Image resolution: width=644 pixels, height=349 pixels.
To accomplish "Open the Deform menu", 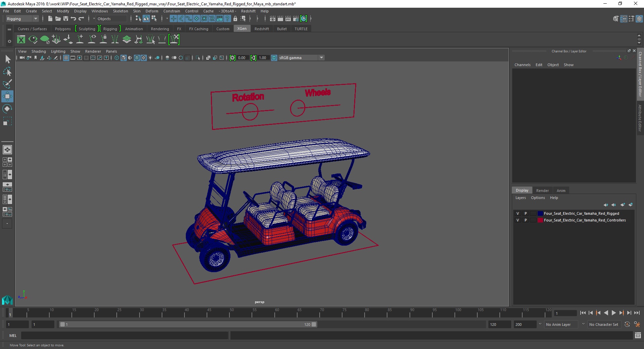I will [x=152, y=11].
